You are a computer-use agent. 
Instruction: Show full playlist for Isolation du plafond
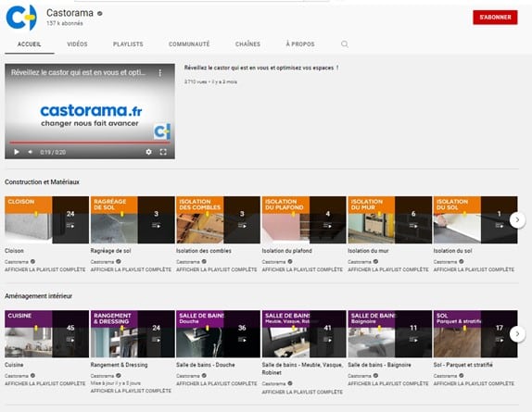(302, 269)
